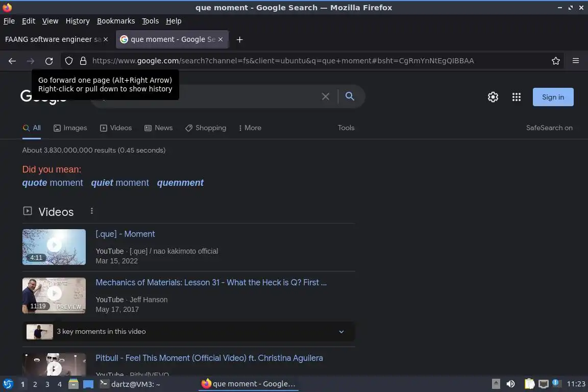Choose the 'quiet moment' suggestion
The width and height of the screenshot is (588, 392).
point(120,183)
